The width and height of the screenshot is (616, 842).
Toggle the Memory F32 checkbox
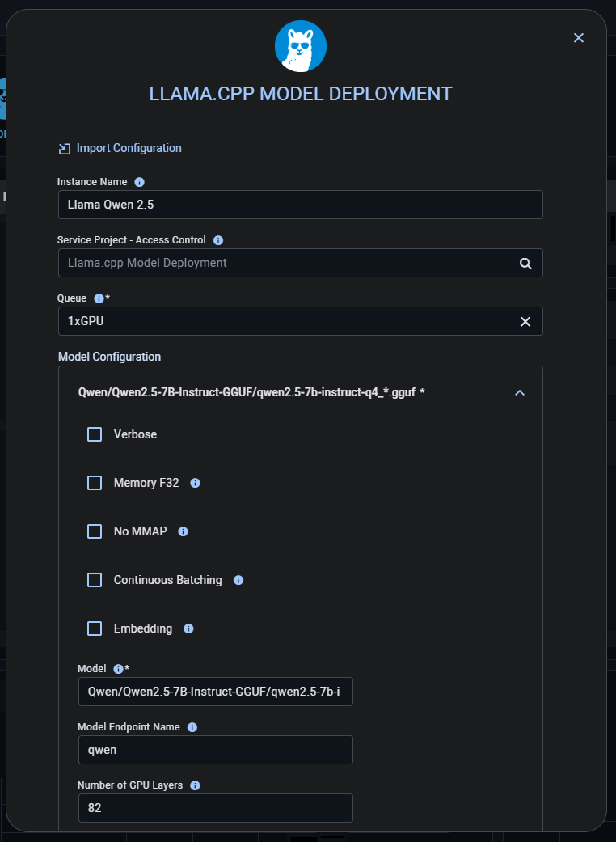pos(95,483)
